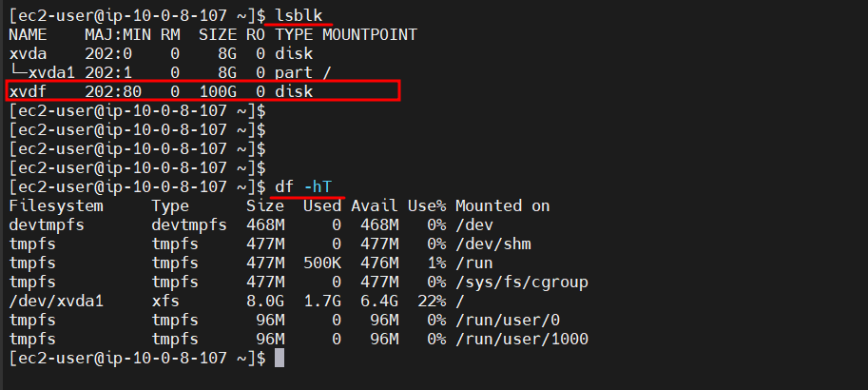
Task: Click the Used column header
Action: tap(322, 206)
